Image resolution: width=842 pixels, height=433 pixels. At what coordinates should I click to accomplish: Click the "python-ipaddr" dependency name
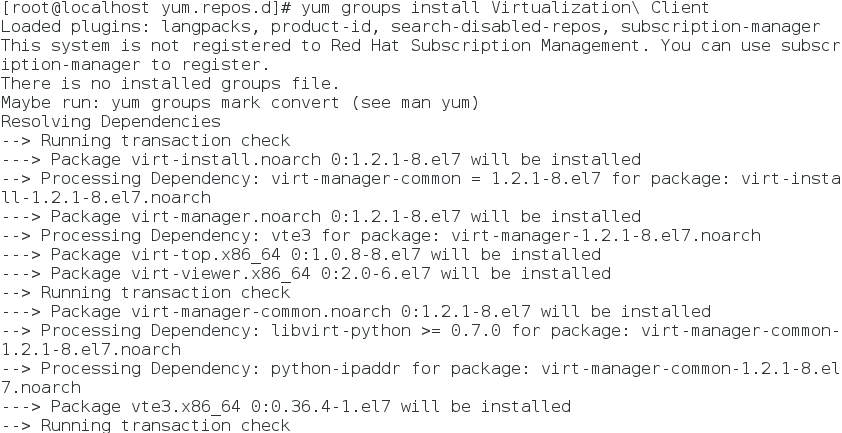pos(335,369)
